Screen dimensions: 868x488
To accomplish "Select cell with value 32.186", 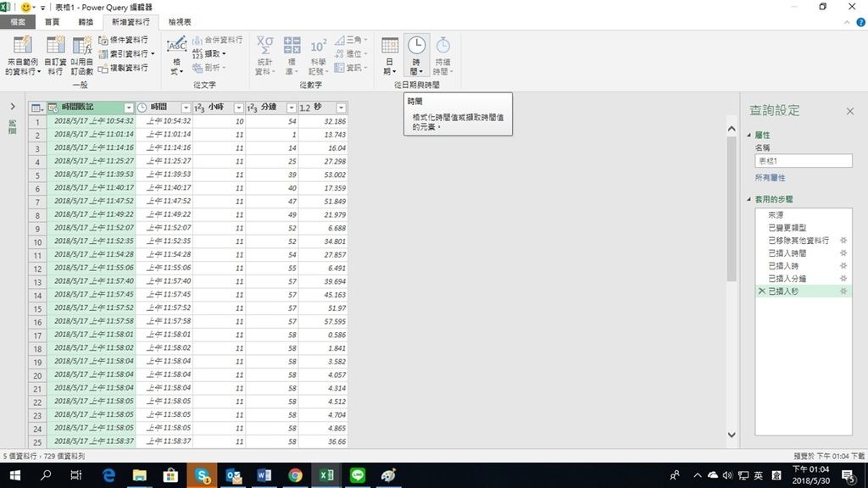I will [x=323, y=121].
